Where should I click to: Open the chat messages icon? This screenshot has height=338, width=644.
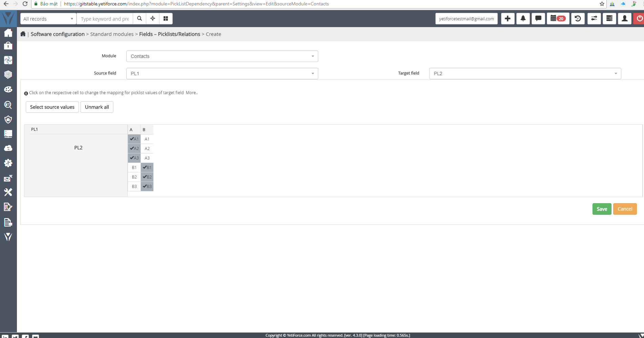[538, 19]
